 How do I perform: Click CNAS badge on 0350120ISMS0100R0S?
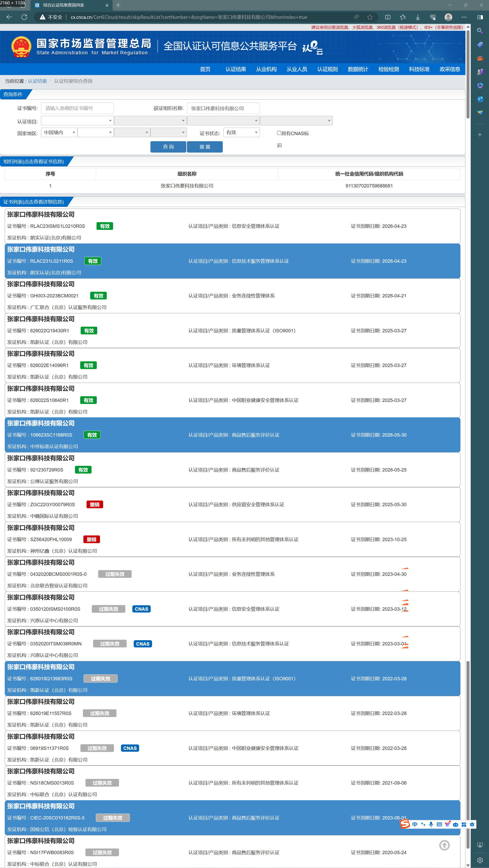click(x=141, y=609)
